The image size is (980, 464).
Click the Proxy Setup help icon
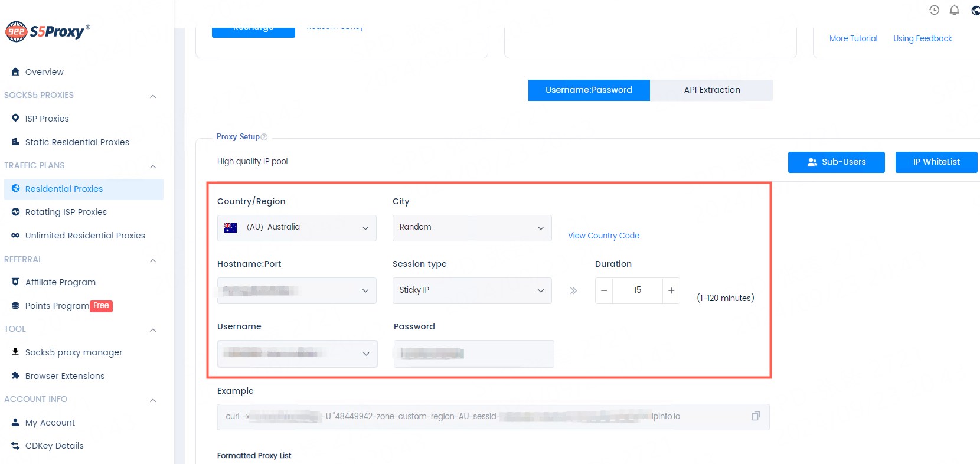click(264, 137)
